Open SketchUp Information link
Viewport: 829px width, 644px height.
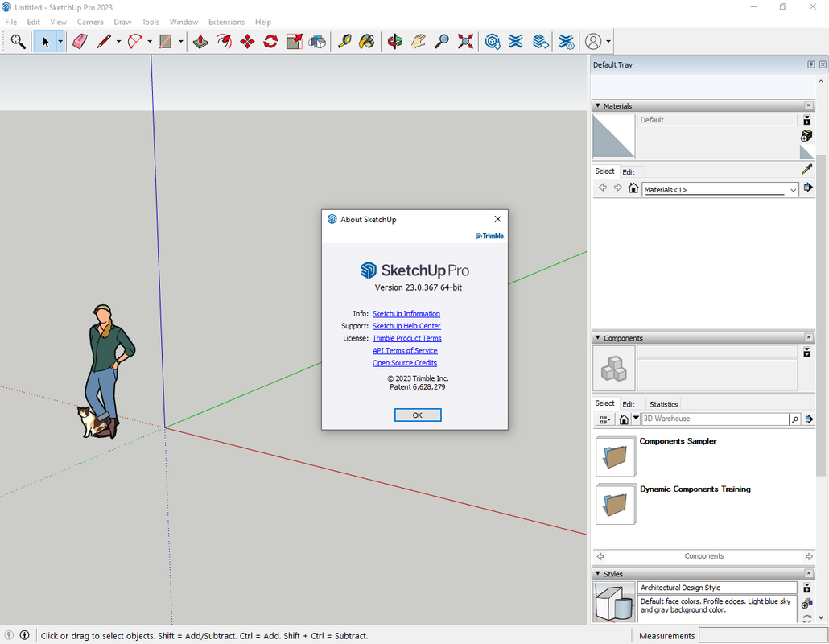(406, 313)
